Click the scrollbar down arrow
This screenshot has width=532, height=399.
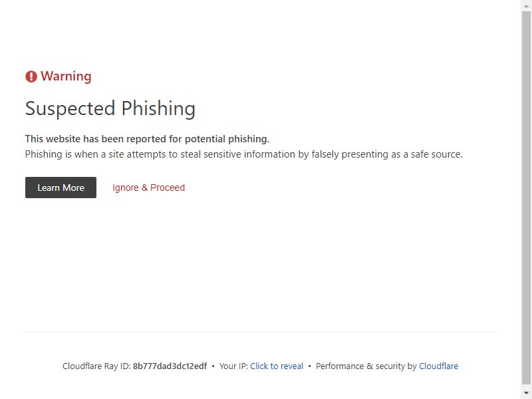pos(526,393)
